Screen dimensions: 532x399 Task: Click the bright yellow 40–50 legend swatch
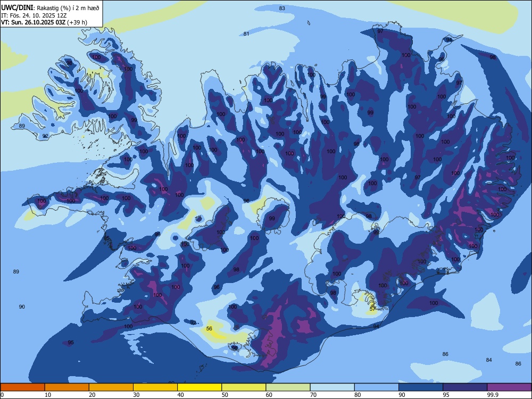(199, 387)
